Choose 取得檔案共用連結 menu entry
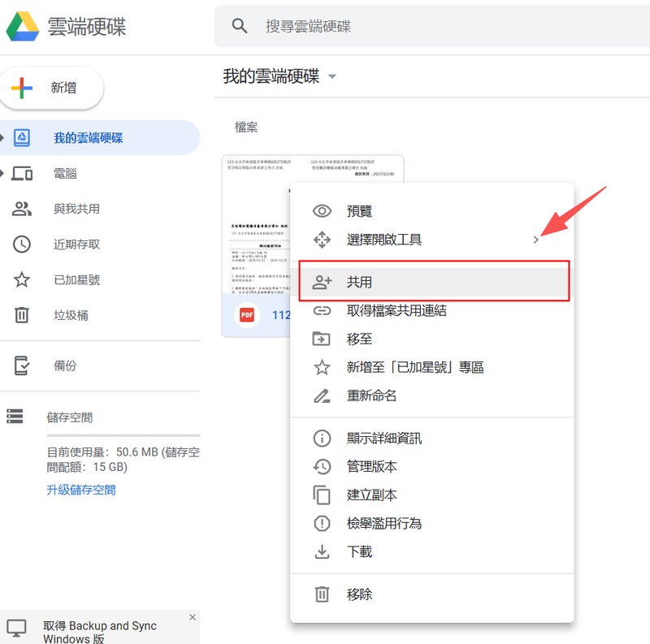650x644 pixels. (x=396, y=310)
